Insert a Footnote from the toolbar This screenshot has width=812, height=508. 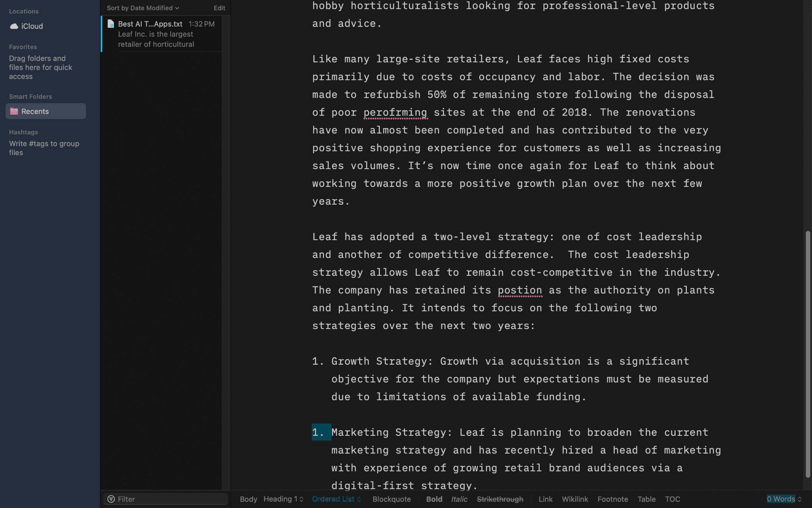click(613, 499)
